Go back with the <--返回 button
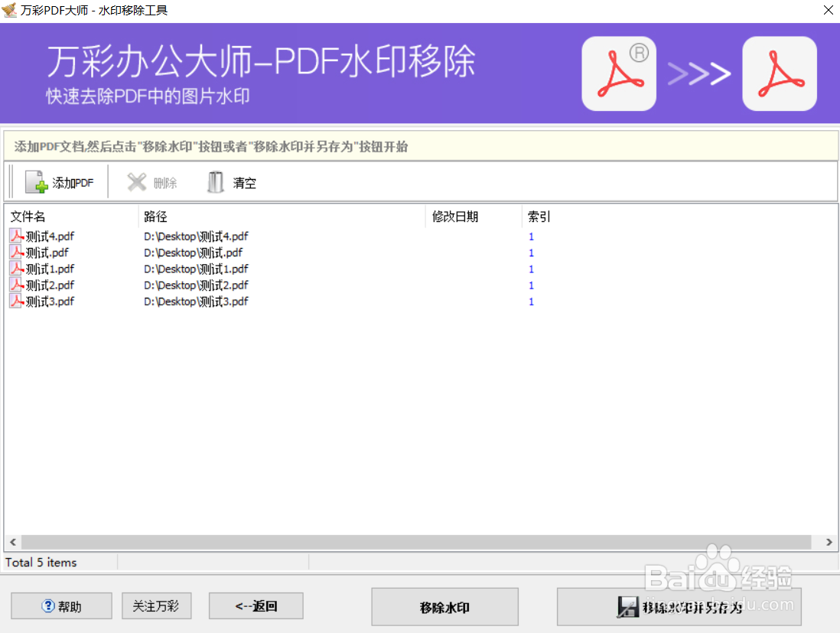This screenshot has width=840, height=633. point(256,606)
